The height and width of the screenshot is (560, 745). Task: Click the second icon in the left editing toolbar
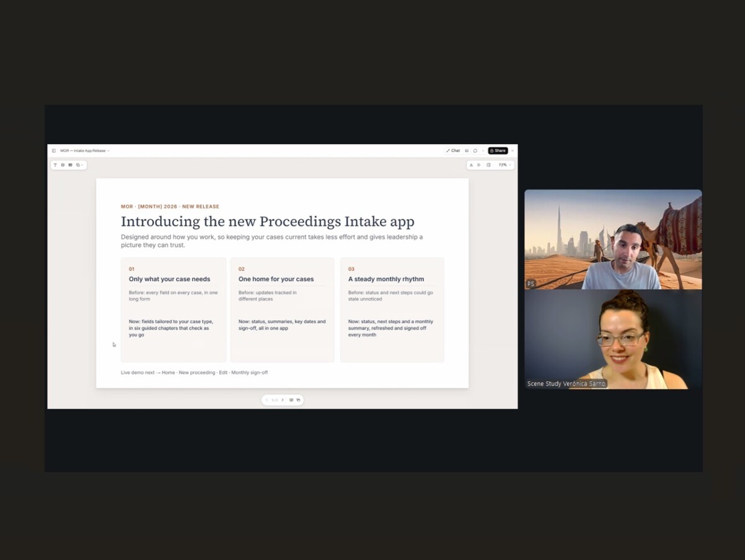(63, 165)
